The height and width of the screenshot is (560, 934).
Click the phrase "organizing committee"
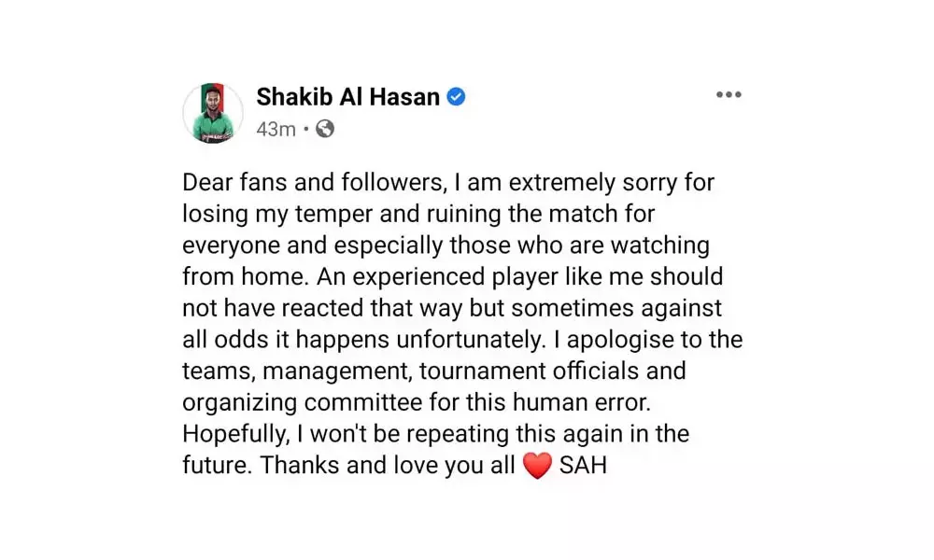click(x=302, y=402)
